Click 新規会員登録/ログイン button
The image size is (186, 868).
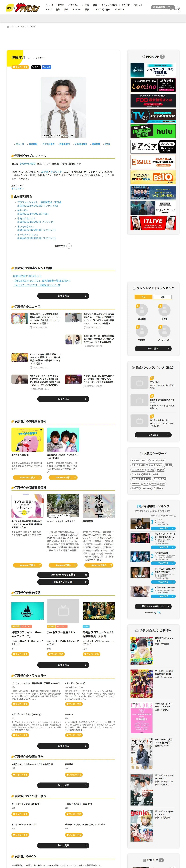tap(163, 7)
